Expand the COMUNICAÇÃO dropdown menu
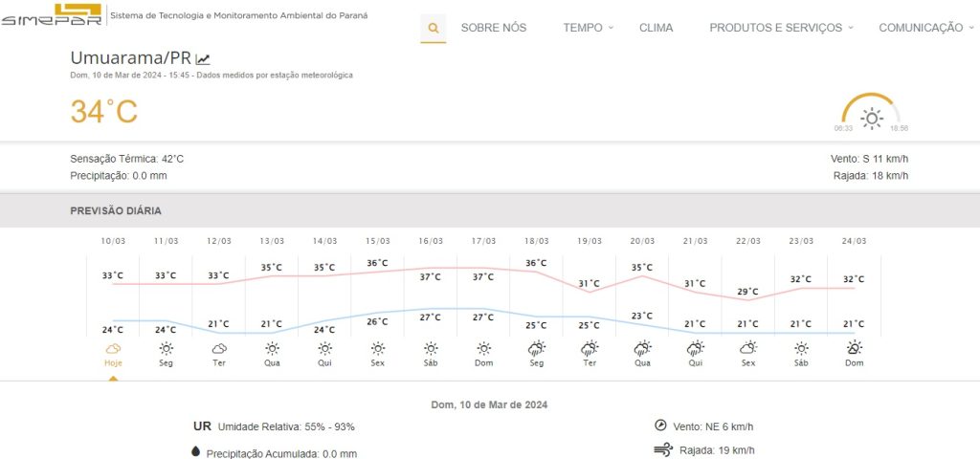 [x=925, y=28]
